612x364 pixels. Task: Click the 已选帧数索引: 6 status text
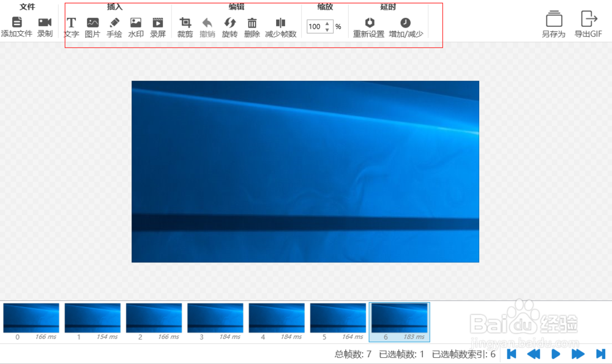click(464, 354)
